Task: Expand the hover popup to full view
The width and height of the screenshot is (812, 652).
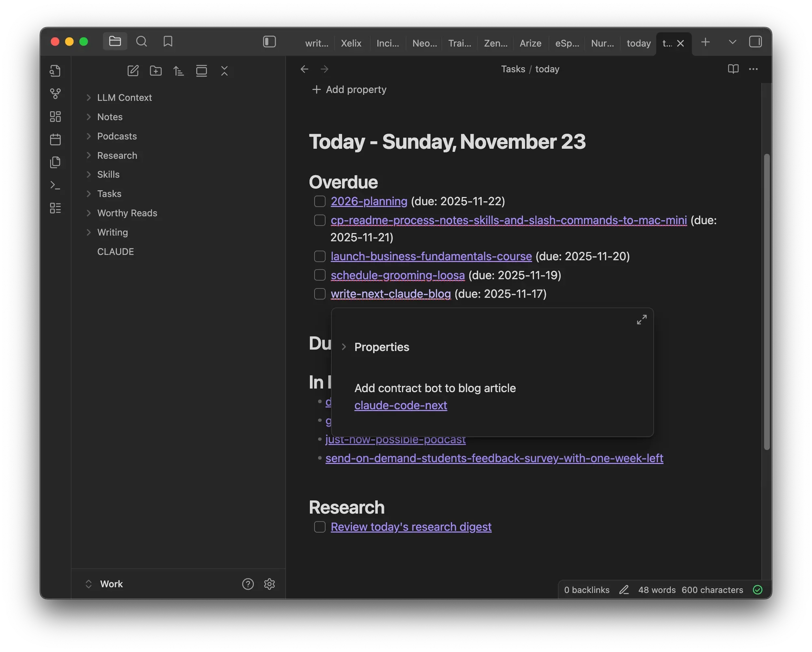Action: [641, 320]
